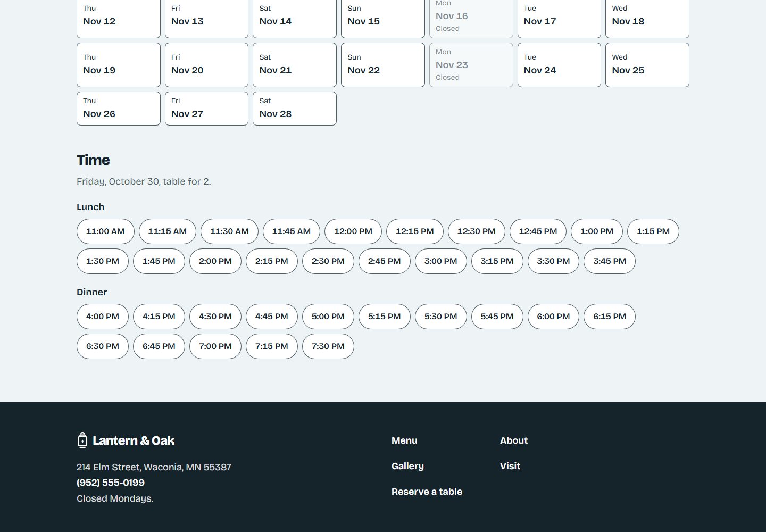766x532 pixels.
Task: Choose Sat Nov 28 date card
Action: click(x=295, y=109)
